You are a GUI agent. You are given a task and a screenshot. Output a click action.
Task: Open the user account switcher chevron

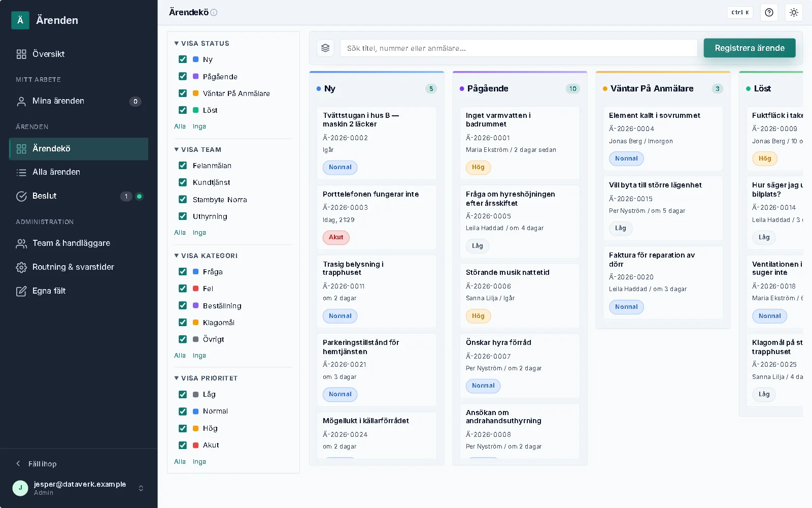click(141, 488)
